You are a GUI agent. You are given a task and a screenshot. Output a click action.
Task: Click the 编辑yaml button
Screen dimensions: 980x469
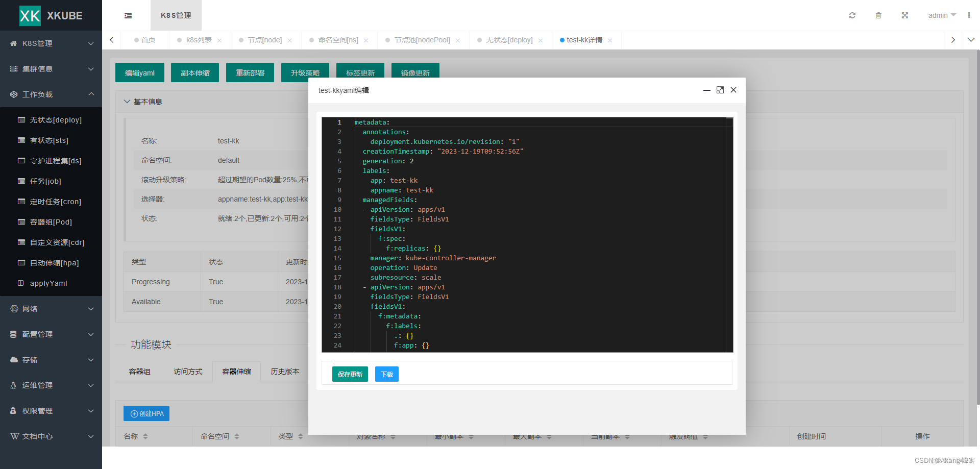[140, 72]
